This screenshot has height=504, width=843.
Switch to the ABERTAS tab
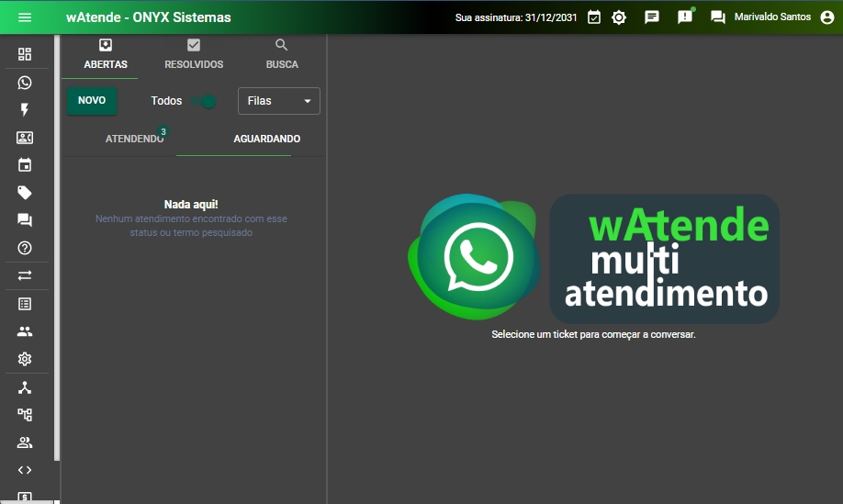(106, 55)
